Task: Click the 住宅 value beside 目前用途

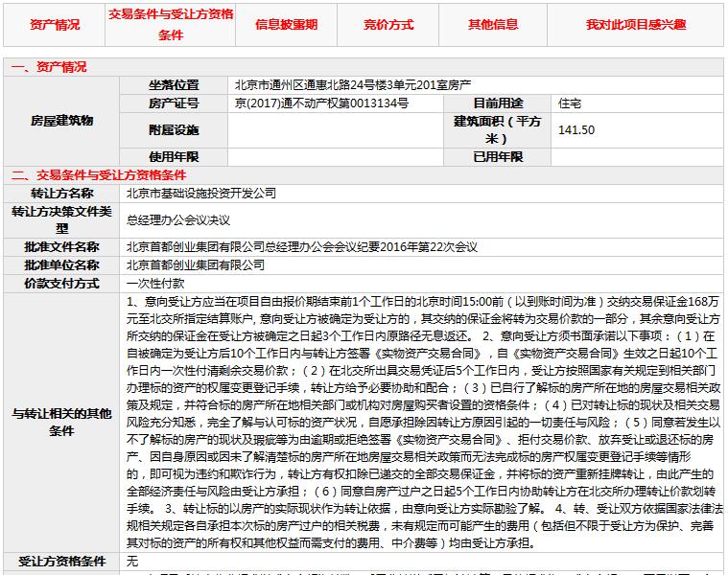Action: pyautogui.click(x=570, y=103)
